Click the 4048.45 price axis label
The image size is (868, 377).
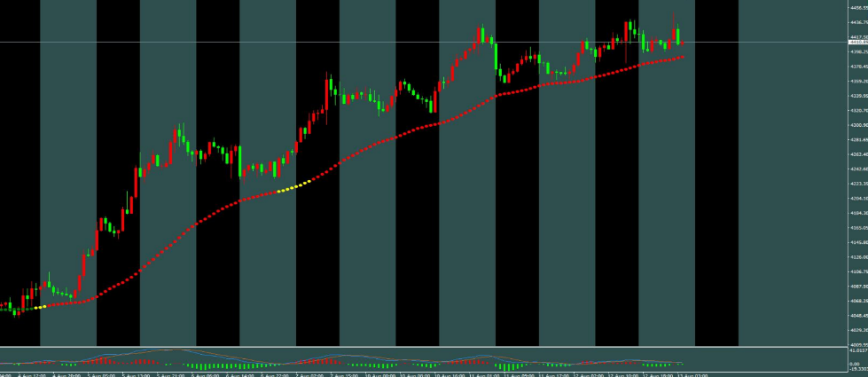pyautogui.click(x=859, y=316)
